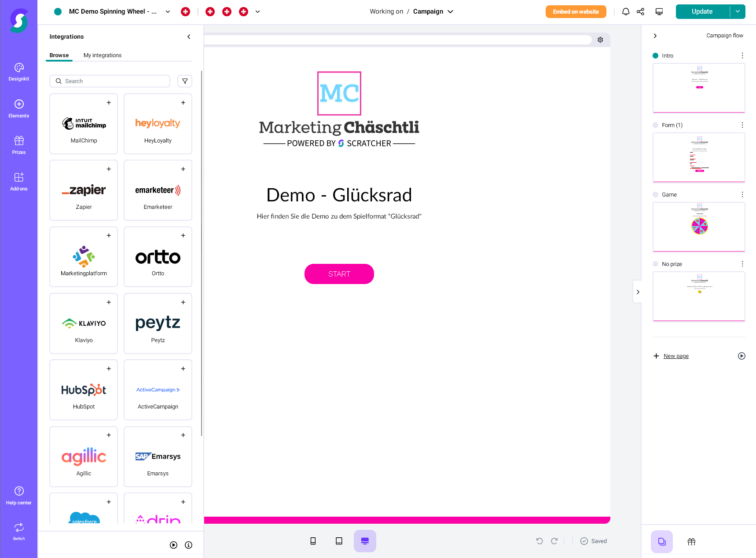Switch to tablet preview mode
Viewport: 756px width, 558px height.
(339, 541)
